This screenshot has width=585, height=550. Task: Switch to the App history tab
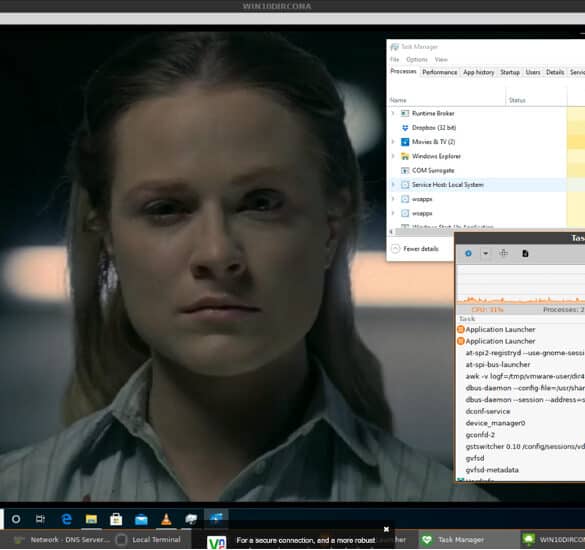479,72
